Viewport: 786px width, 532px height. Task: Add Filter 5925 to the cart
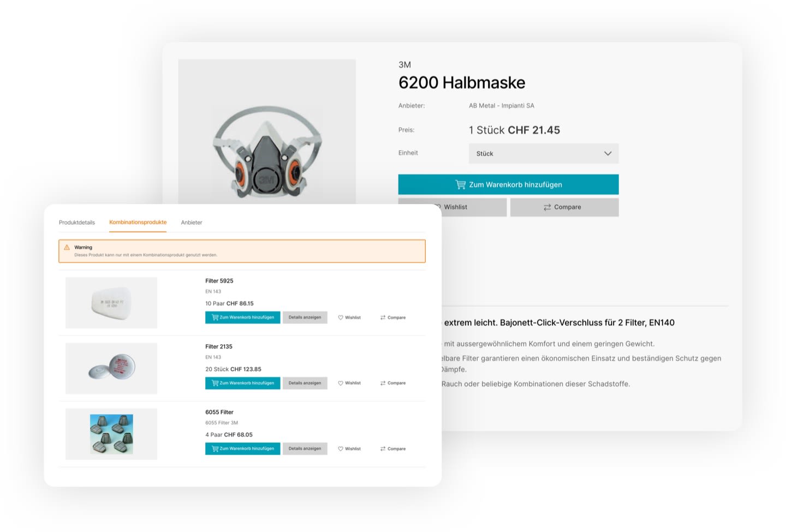pos(243,318)
